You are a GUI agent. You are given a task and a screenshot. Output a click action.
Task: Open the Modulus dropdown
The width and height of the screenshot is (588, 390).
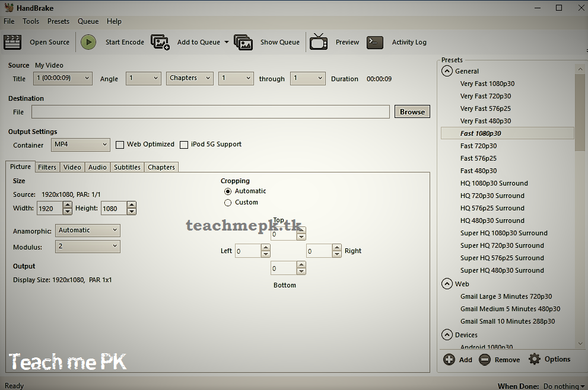click(87, 247)
